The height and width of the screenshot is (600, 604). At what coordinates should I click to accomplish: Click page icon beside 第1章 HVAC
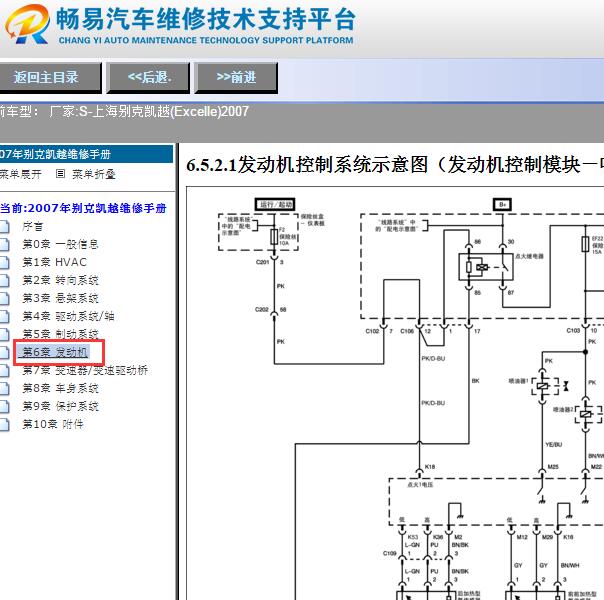(4, 262)
